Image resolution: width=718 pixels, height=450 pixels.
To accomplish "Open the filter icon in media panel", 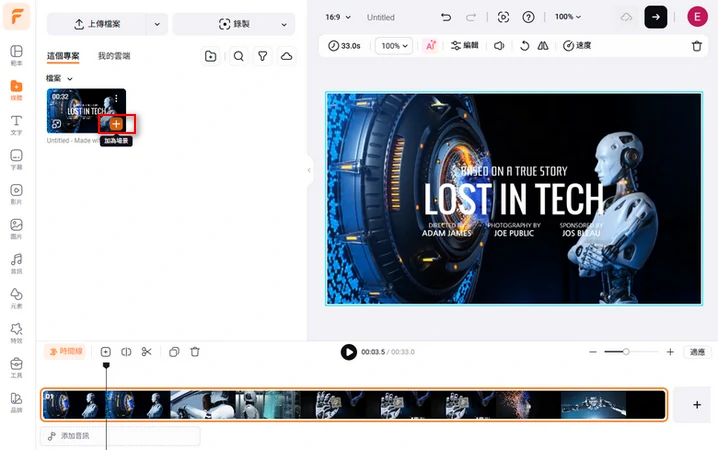I will [x=263, y=57].
